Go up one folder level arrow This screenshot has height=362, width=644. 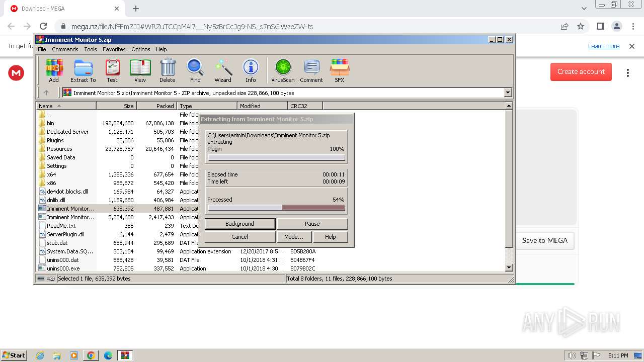(46, 93)
